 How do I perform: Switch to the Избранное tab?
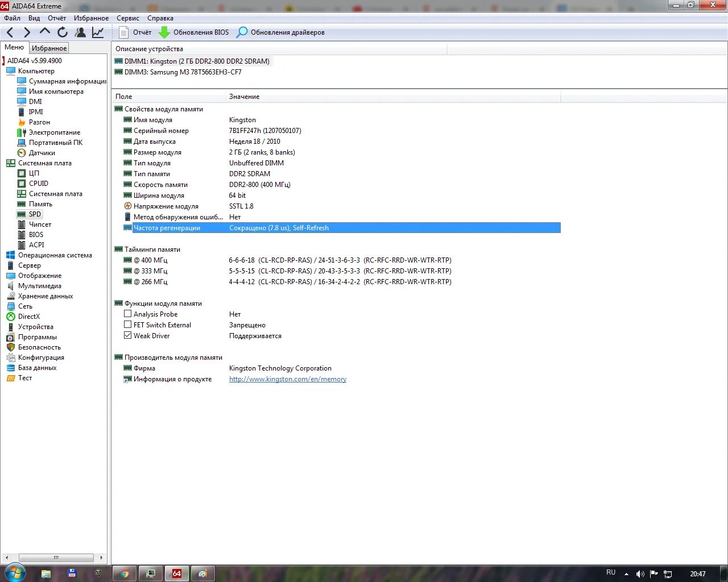(49, 48)
